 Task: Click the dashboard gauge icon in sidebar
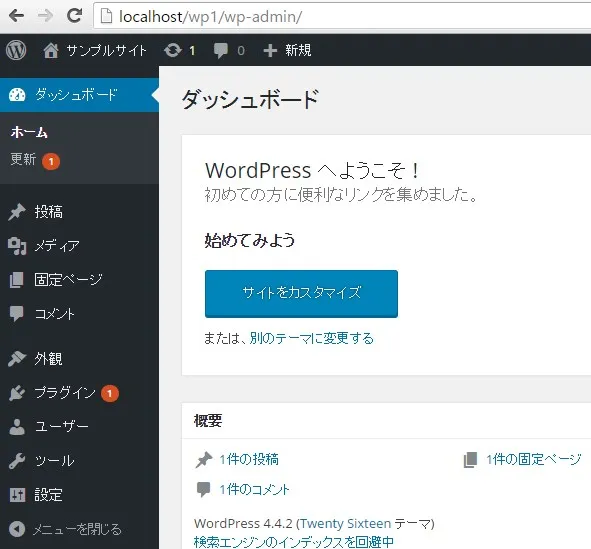coord(17,95)
